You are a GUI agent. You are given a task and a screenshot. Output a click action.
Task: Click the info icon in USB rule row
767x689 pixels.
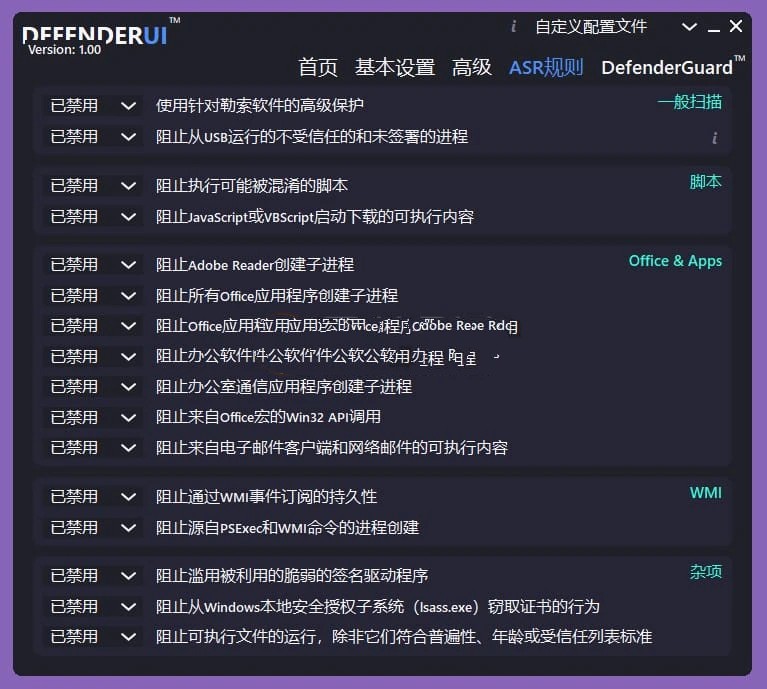(x=715, y=138)
